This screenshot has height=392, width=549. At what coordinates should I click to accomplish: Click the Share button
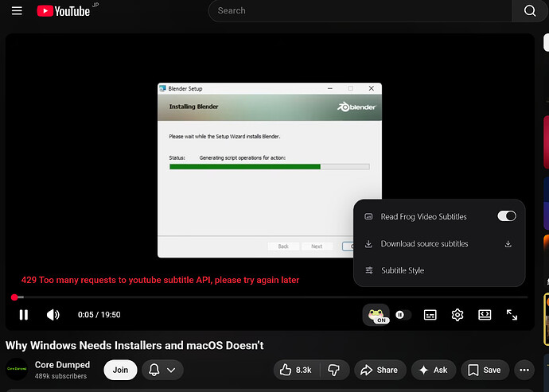pos(380,370)
